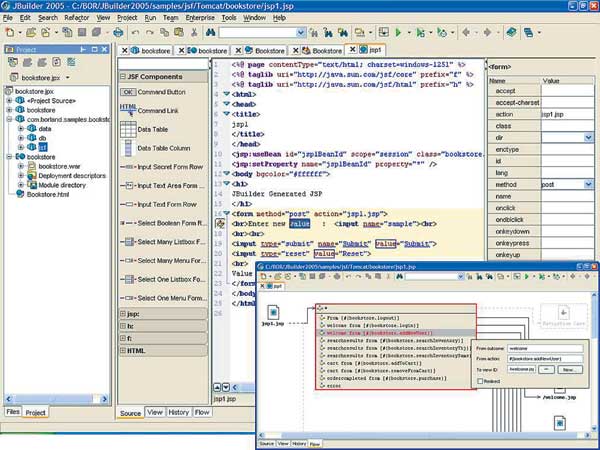Click the flow window horizontal scrollbar
Image resolution: width=600 pixels, height=450 pixels.
pyautogui.click(x=424, y=435)
